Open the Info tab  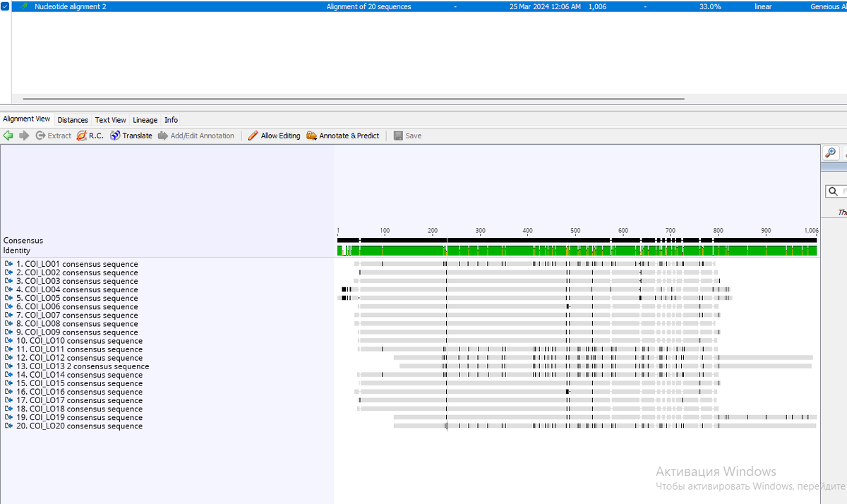(172, 120)
